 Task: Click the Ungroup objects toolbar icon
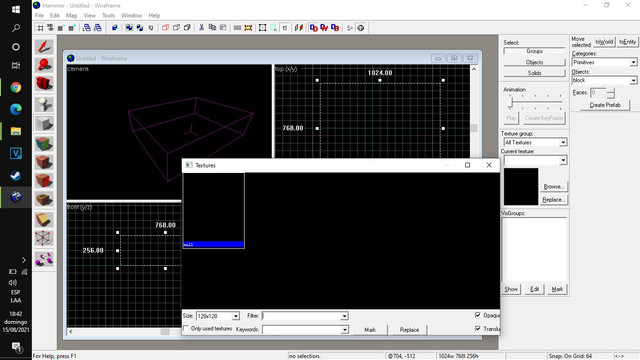point(140,28)
